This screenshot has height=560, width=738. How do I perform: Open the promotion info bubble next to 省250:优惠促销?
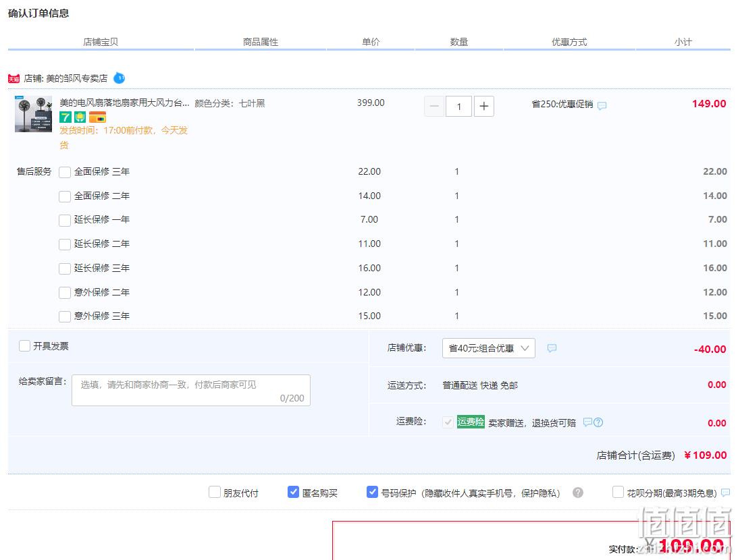pos(602,106)
